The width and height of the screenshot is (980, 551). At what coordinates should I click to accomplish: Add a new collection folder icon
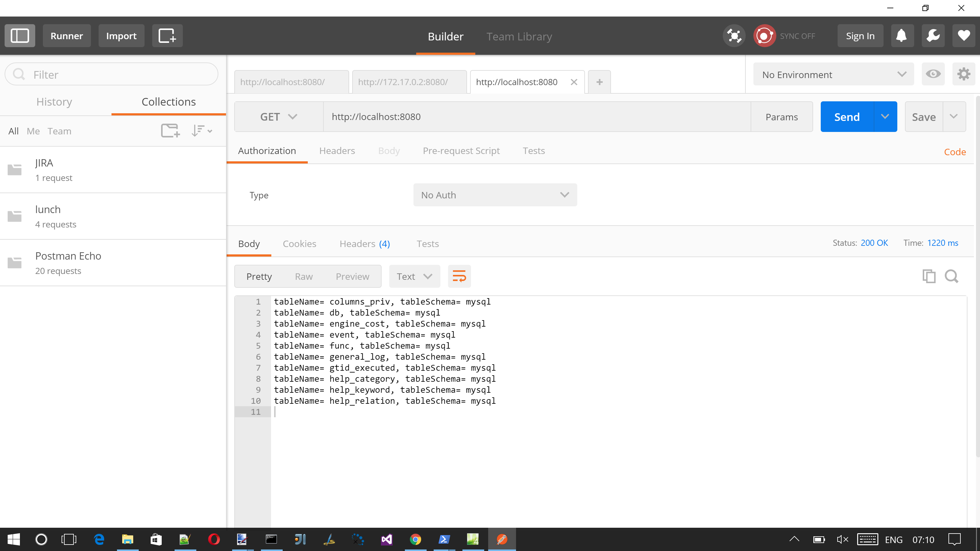pos(170,131)
